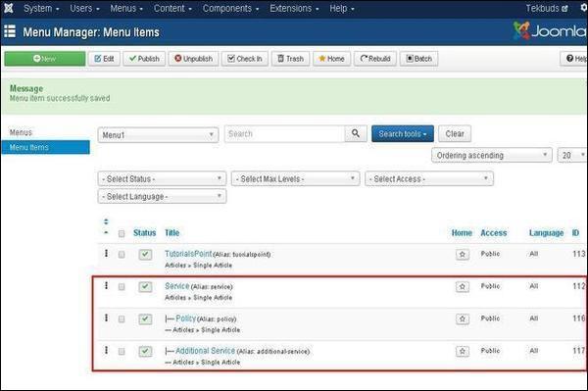Check the Additional Service row checkbox
This screenshot has height=391, width=588.
tap(122, 351)
